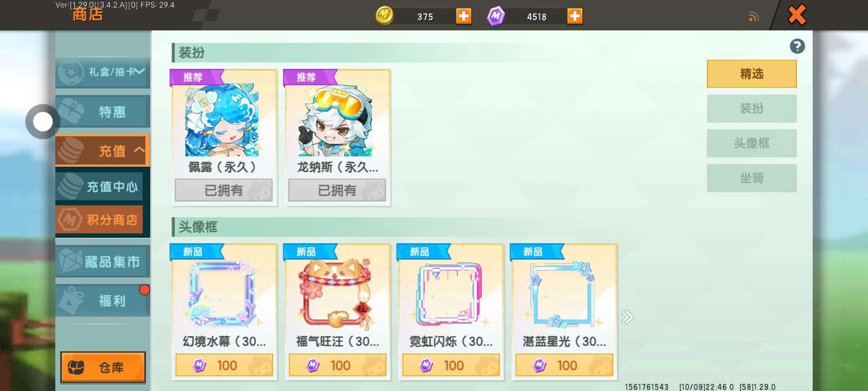
Task: Open 福利 benefits with red dot
Action: (103, 300)
